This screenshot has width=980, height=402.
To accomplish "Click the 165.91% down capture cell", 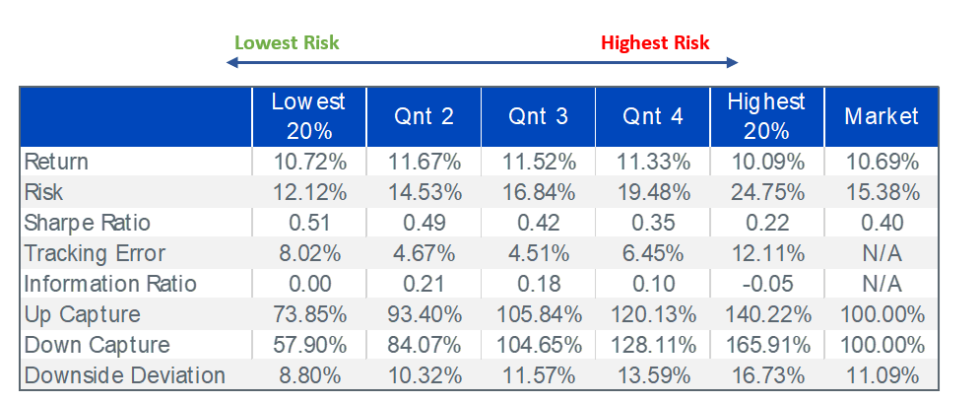I will click(x=767, y=345).
